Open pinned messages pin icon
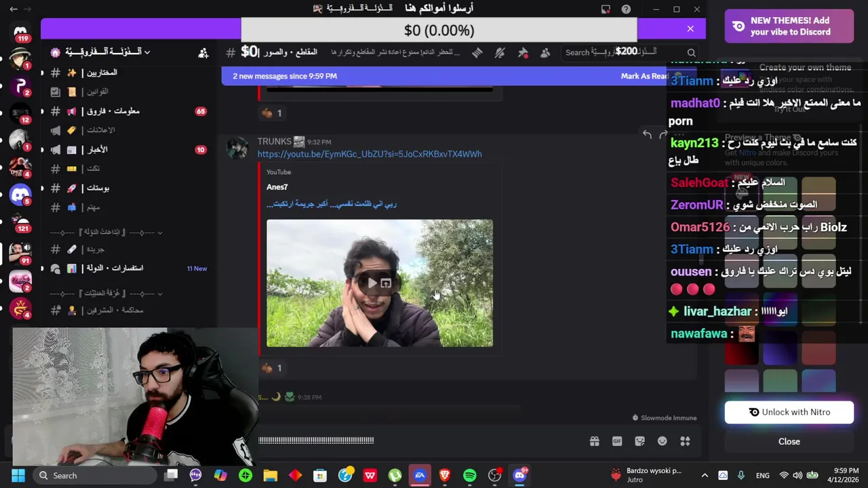The image size is (868, 488). (x=523, y=53)
